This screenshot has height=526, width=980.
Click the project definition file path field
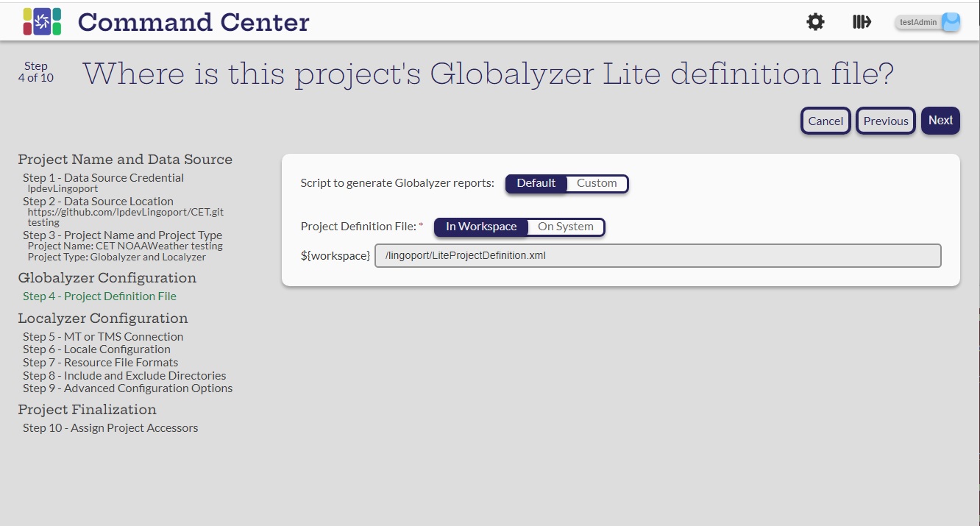(x=657, y=256)
